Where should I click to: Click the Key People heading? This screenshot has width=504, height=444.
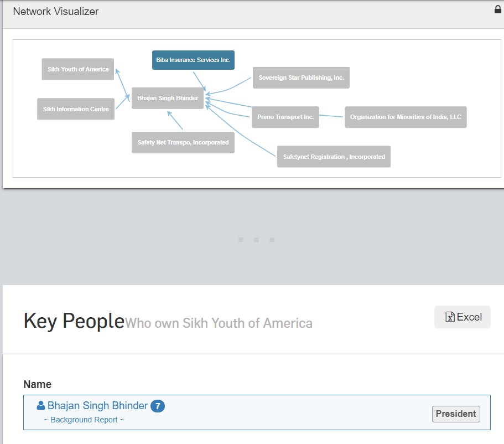pos(74,321)
